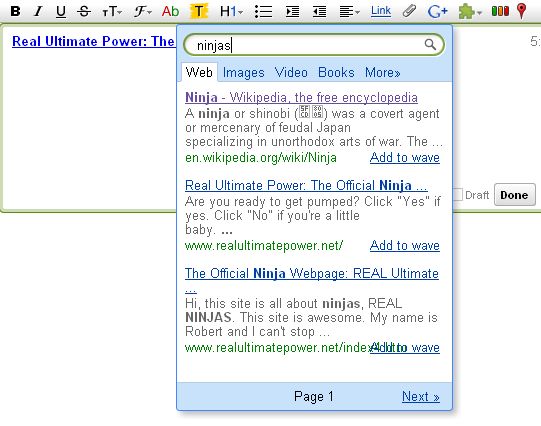Click the Done button
Viewport: 541px width, 426px height.
(x=514, y=195)
